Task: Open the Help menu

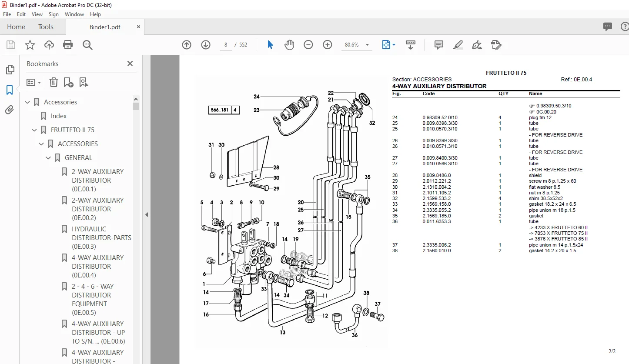Action: click(x=95, y=14)
